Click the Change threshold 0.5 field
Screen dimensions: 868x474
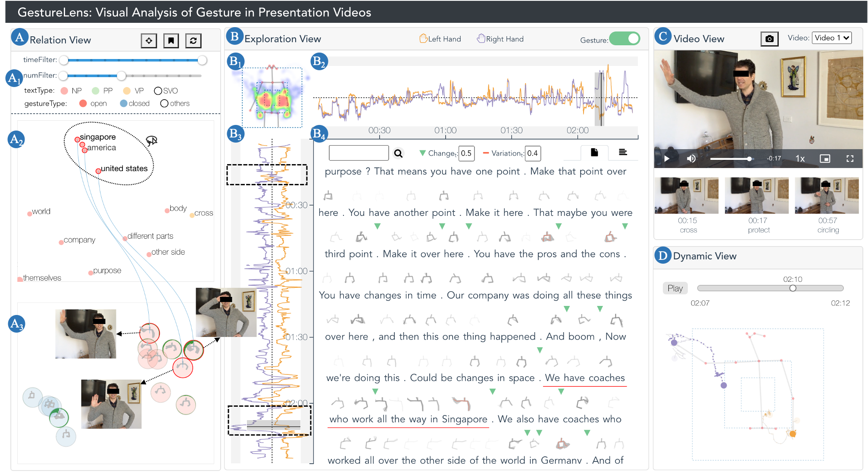(x=466, y=153)
